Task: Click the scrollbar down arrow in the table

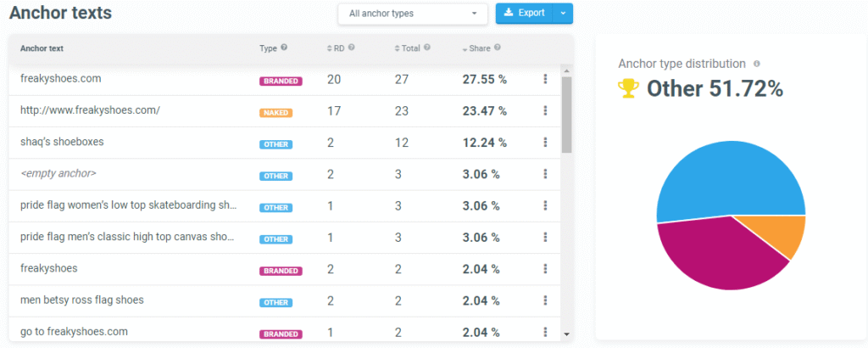Action: click(x=566, y=334)
